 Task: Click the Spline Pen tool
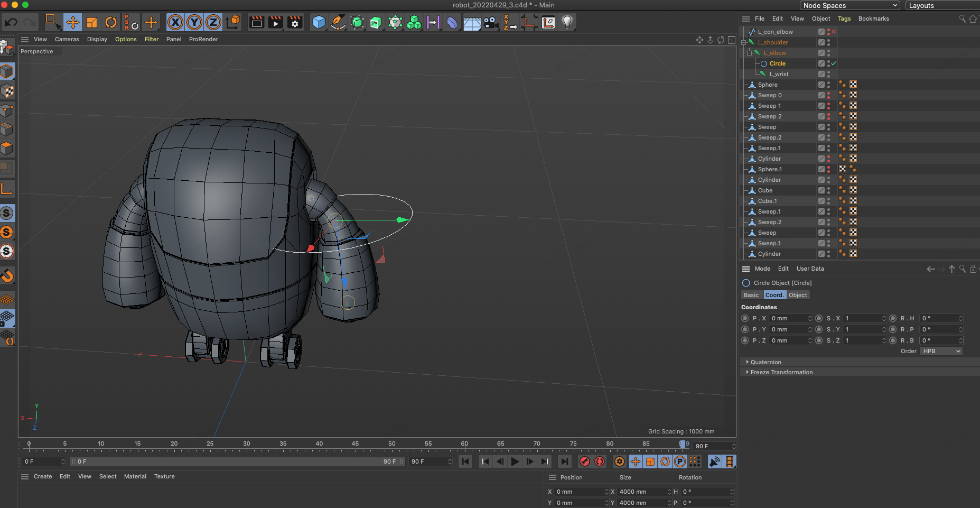coord(338,22)
